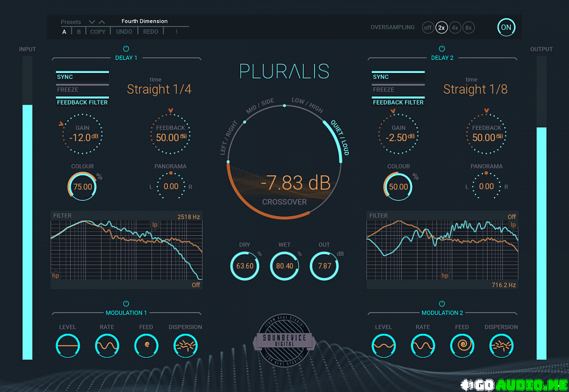
Task: Click the lp handle in Delay 2 filter
Action: (x=513, y=225)
